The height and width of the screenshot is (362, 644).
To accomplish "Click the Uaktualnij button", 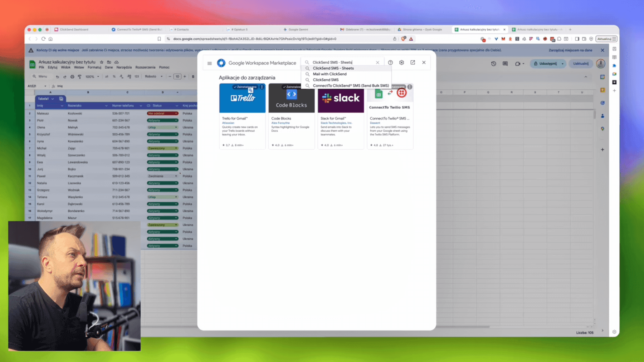I will (580, 64).
